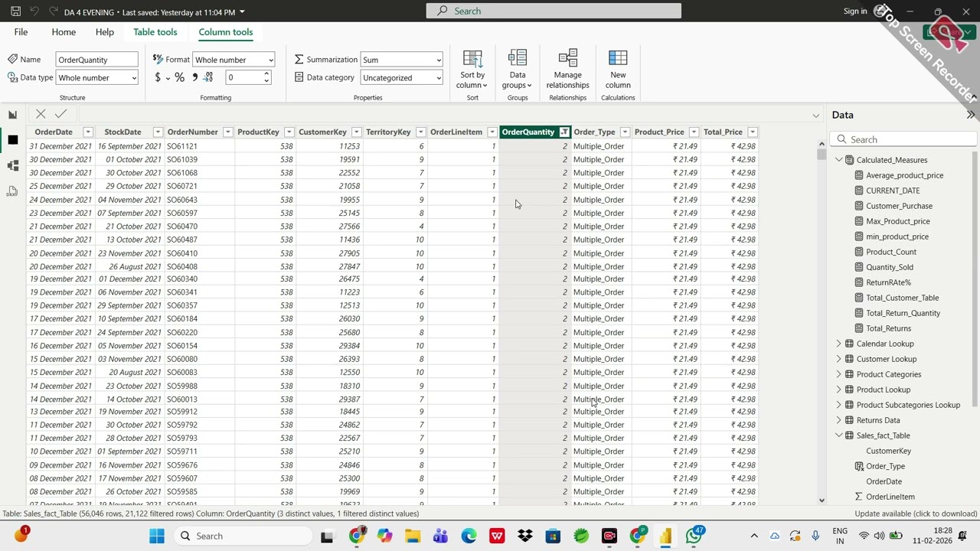Apply percentage format icon
Screen dimensions: 980x551
pyautogui.click(x=179, y=77)
